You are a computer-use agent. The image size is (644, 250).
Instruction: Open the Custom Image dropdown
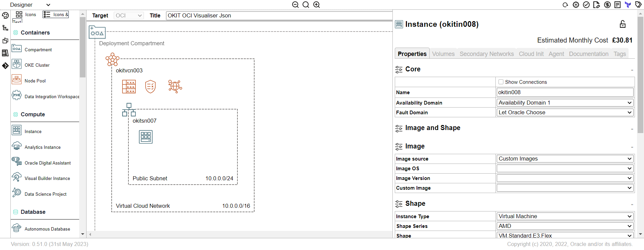[x=565, y=188]
